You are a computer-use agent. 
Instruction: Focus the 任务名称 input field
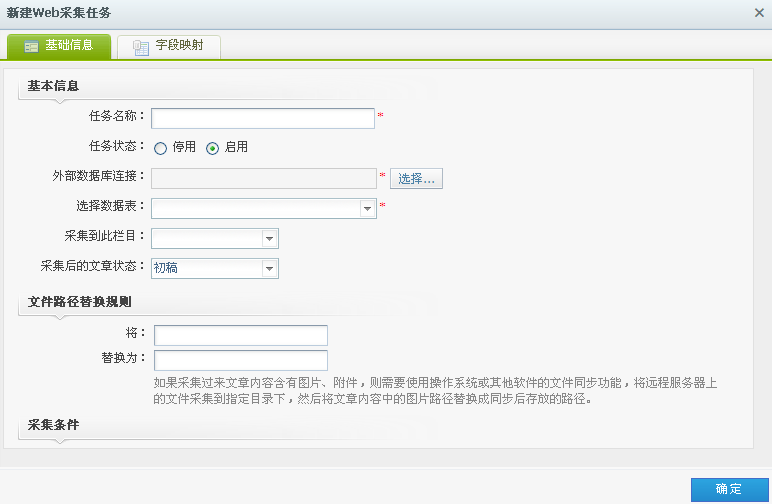pos(263,118)
